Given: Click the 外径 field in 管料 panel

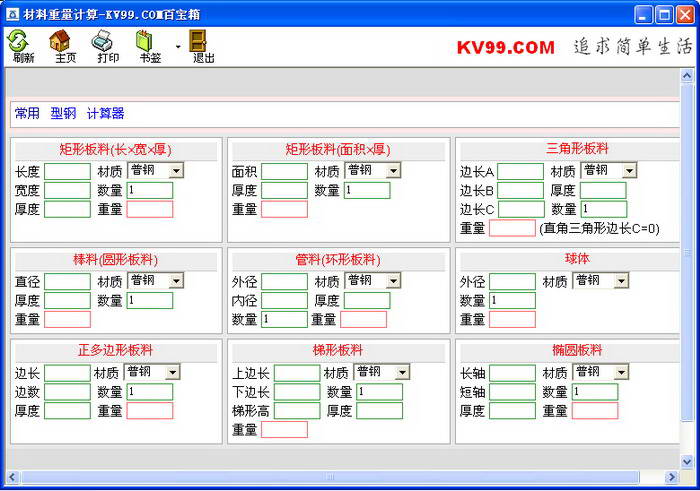Looking at the screenshot, I should (284, 282).
